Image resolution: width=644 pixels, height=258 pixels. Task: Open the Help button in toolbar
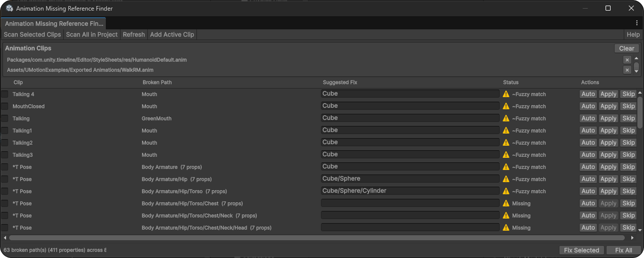click(633, 34)
